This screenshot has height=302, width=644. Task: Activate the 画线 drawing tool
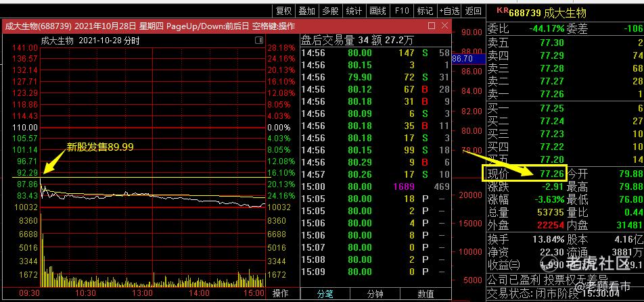tap(377, 11)
